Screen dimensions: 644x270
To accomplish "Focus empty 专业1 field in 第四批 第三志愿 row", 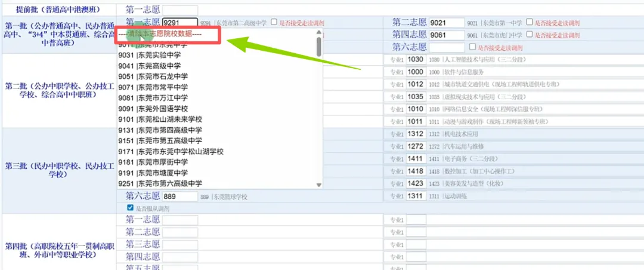I will 416,244.
